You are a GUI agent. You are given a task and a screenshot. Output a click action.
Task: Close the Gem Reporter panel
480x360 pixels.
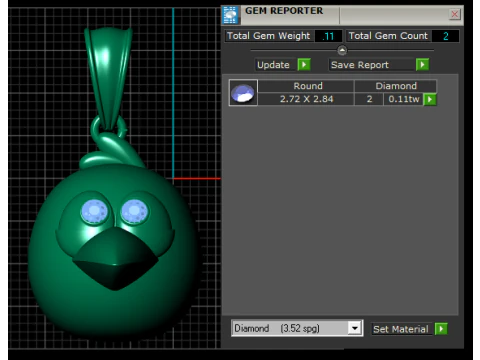click(x=455, y=14)
